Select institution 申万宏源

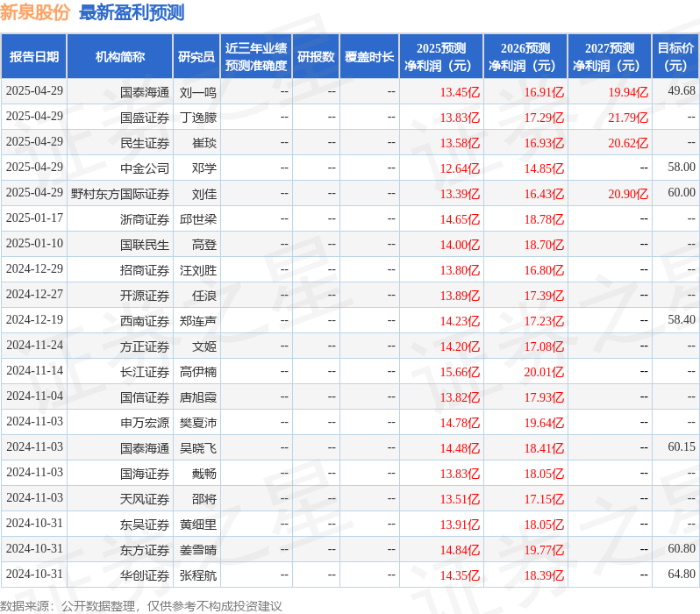click(145, 424)
